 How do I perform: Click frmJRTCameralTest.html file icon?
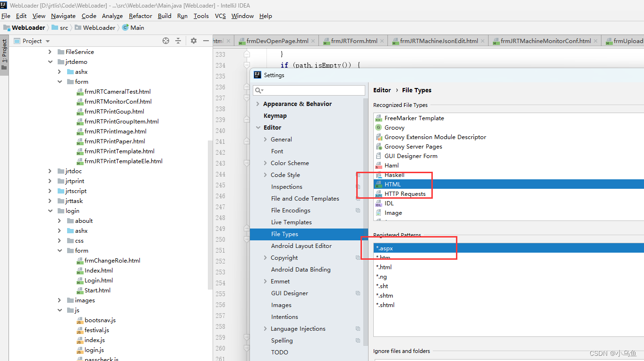pos(79,92)
